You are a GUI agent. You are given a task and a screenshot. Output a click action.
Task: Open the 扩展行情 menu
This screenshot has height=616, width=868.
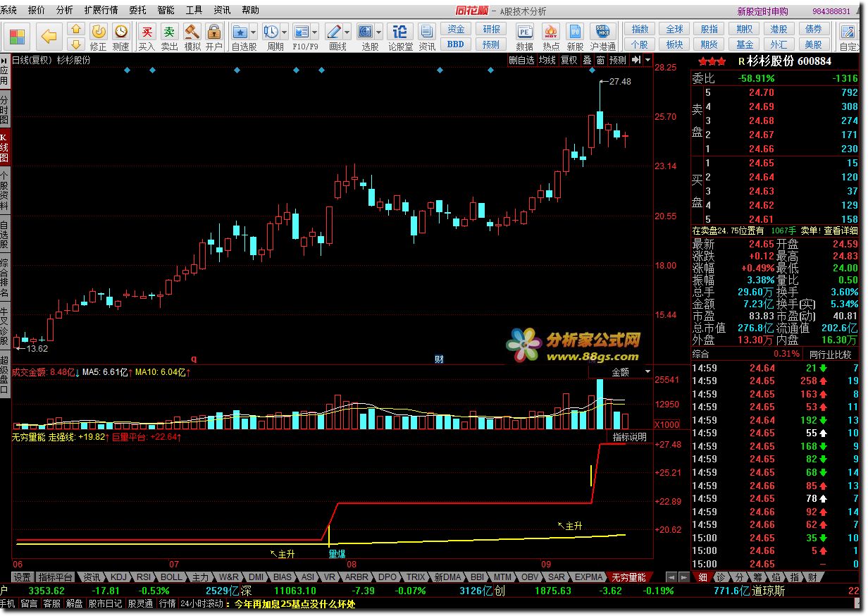point(101,11)
